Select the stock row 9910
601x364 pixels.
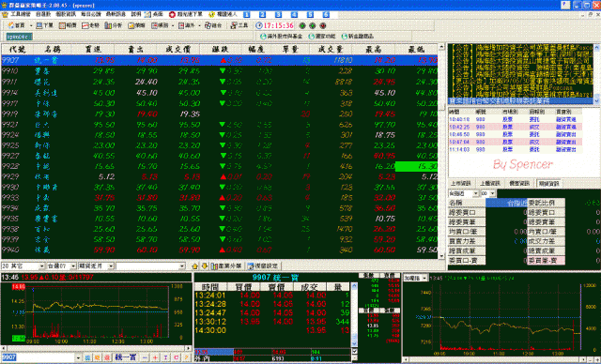click(x=219, y=70)
